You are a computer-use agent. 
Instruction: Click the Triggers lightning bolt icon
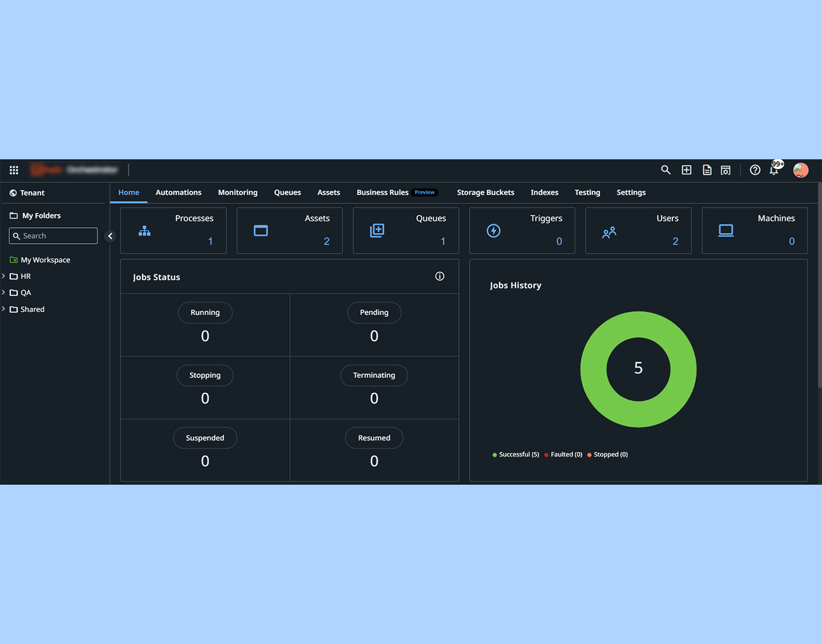pyautogui.click(x=494, y=231)
